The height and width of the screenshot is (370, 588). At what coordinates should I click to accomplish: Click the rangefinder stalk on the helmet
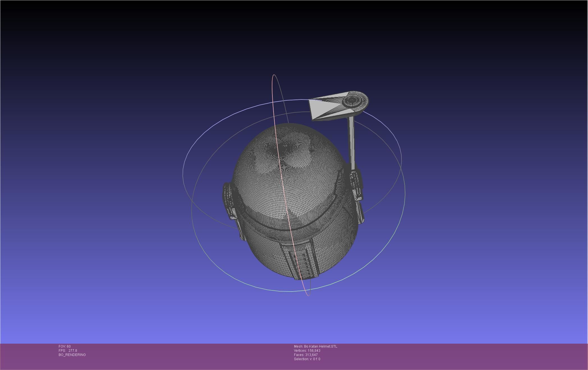(352, 143)
